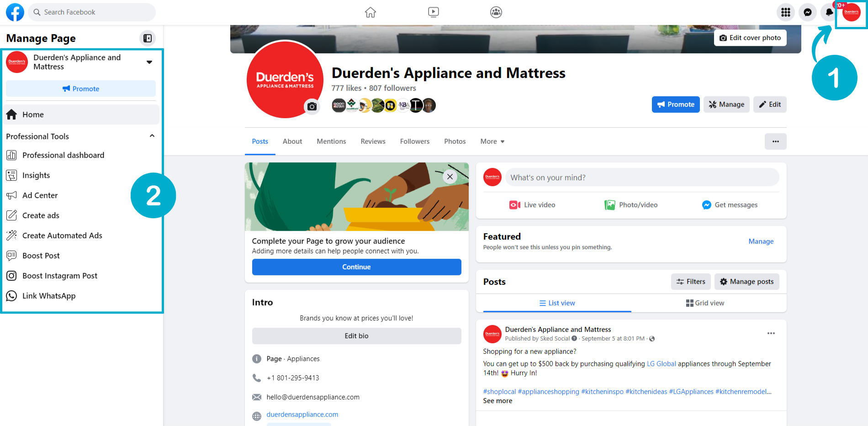Viewport: 868px width, 426px height.
Task: Select Boost Post in sidebar
Action: click(81, 256)
